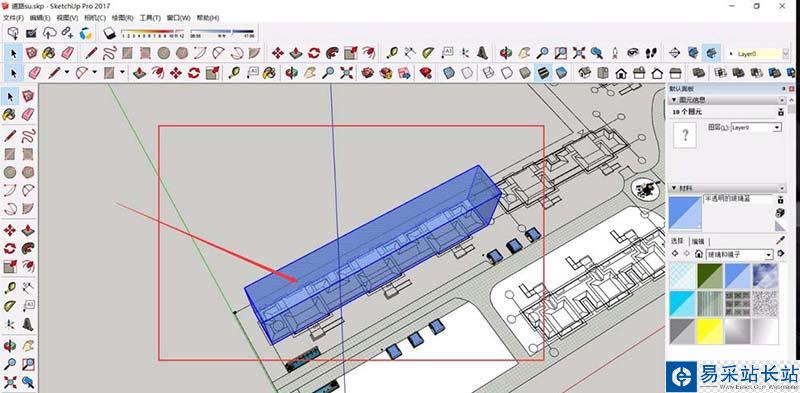Select the Tape Measure tool in top toolbar
The height and width of the screenshot is (393, 800).
click(x=392, y=53)
